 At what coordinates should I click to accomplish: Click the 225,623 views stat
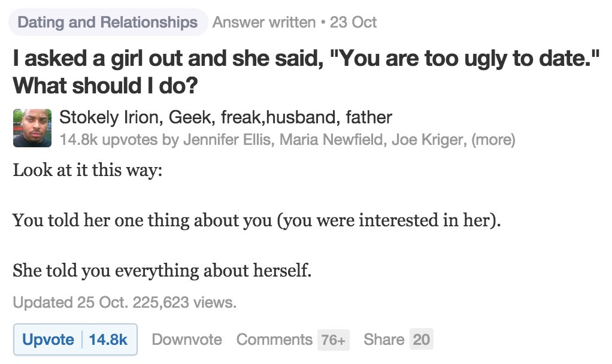point(186,302)
